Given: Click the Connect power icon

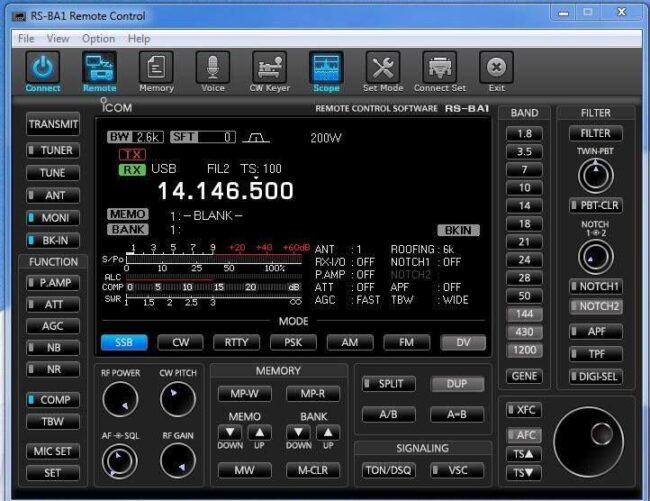Looking at the screenshot, I should point(43,67).
